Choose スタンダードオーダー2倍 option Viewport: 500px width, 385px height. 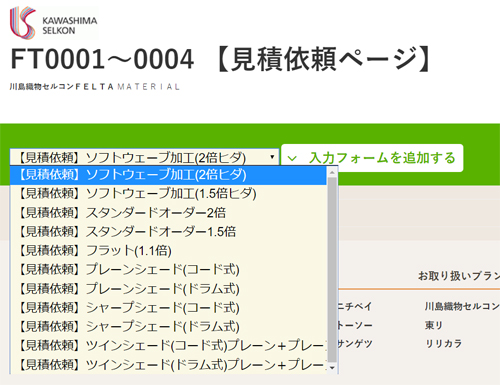click(168, 213)
